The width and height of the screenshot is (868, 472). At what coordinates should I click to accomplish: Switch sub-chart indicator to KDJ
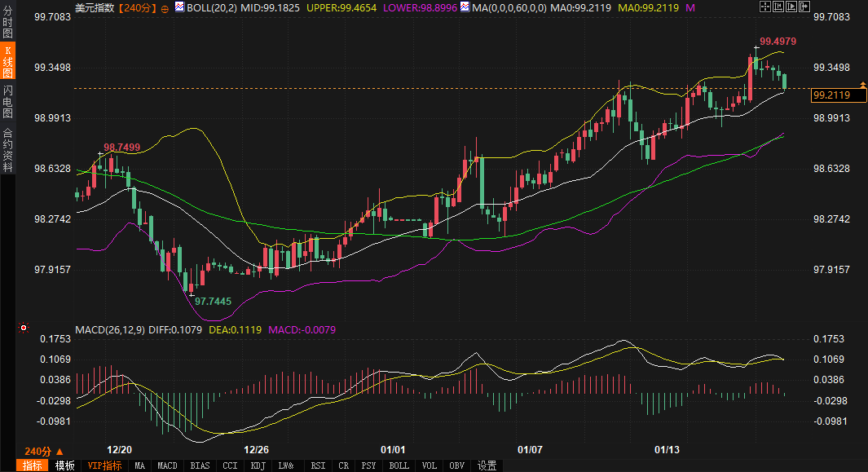tap(258, 465)
